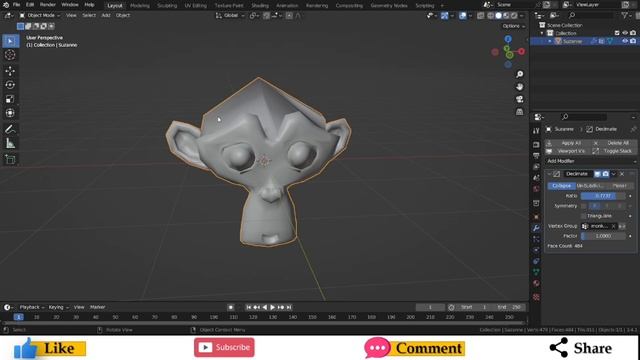Click the pan view hand icon
640x360 pixels.
tap(520, 87)
